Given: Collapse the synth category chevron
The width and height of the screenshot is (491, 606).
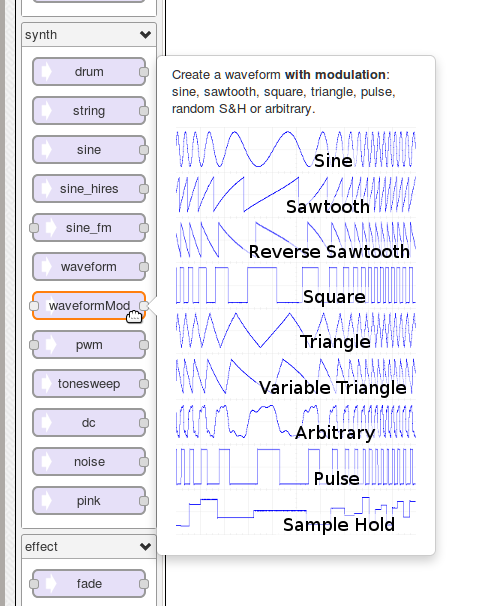Looking at the screenshot, I should pos(145,35).
